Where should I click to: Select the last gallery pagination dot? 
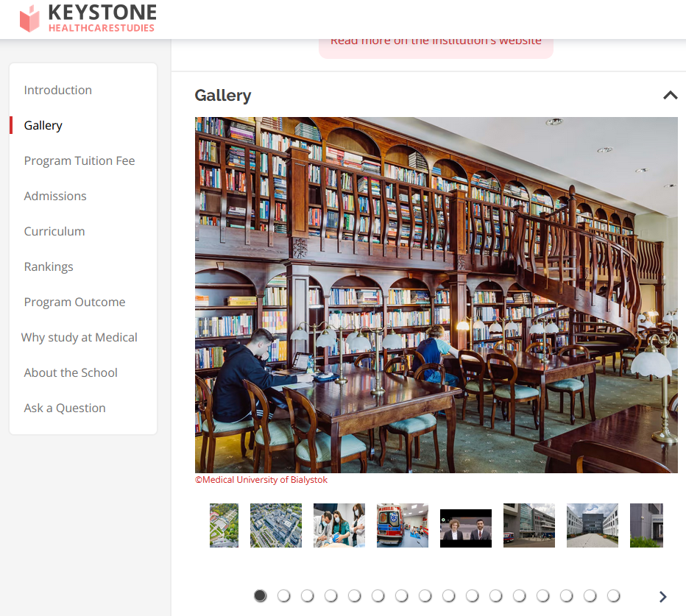[x=613, y=596]
